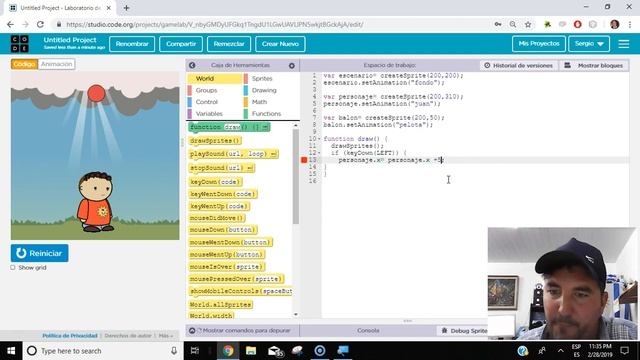Reload the page in Chrome
Viewport: 640px width, 360px height.
click(x=40, y=24)
